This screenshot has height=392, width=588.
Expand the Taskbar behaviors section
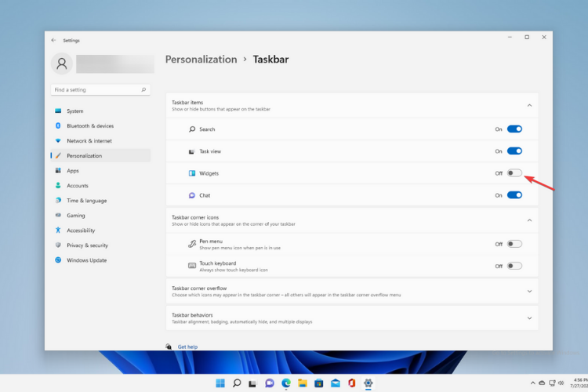coord(529,318)
